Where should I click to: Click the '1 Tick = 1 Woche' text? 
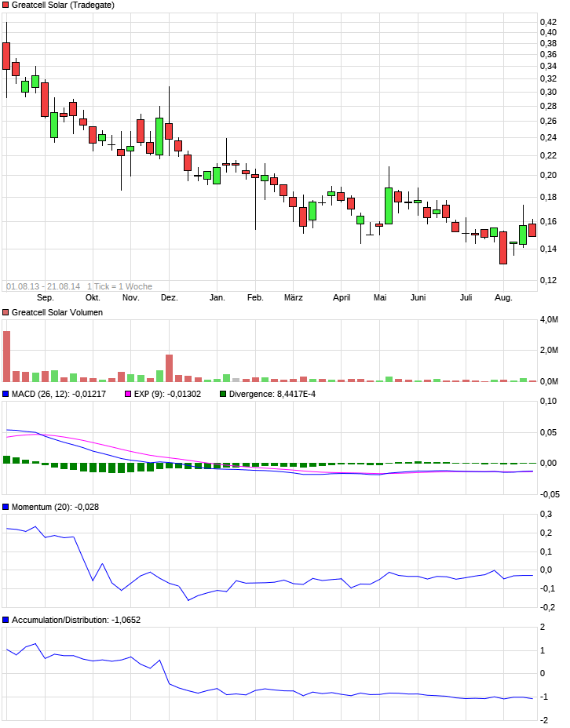[120, 286]
